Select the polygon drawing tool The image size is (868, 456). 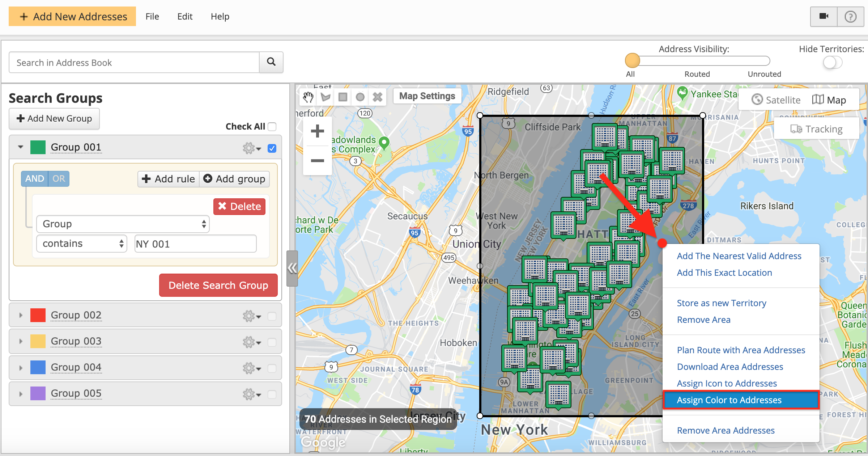point(325,97)
